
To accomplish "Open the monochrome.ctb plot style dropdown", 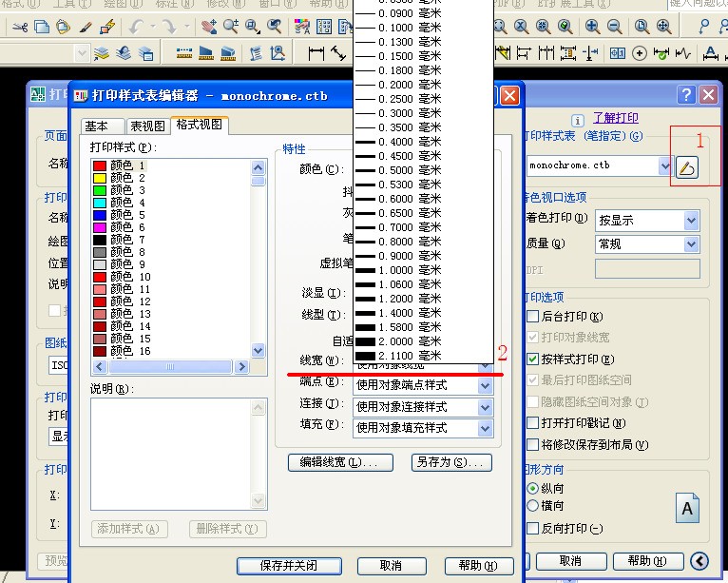I will pyautogui.click(x=665, y=165).
